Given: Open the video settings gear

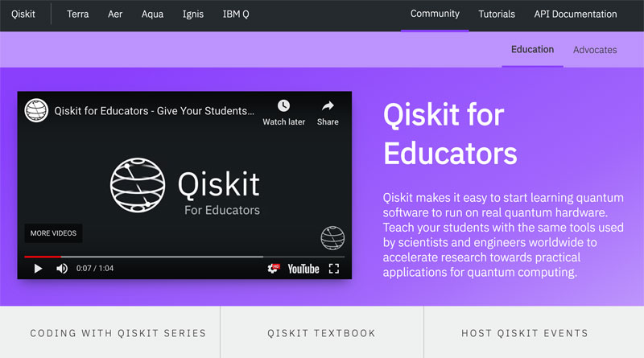Looking at the screenshot, I should [x=274, y=269].
